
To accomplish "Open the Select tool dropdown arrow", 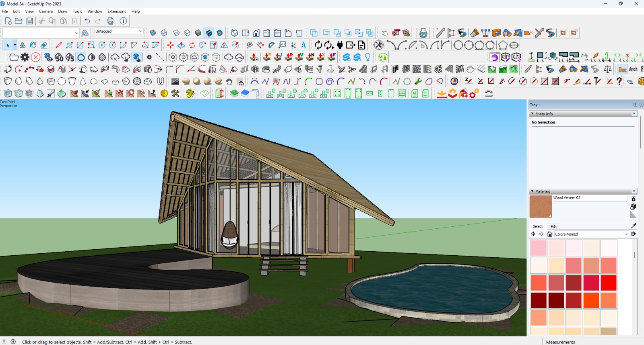I will point(15,45).
